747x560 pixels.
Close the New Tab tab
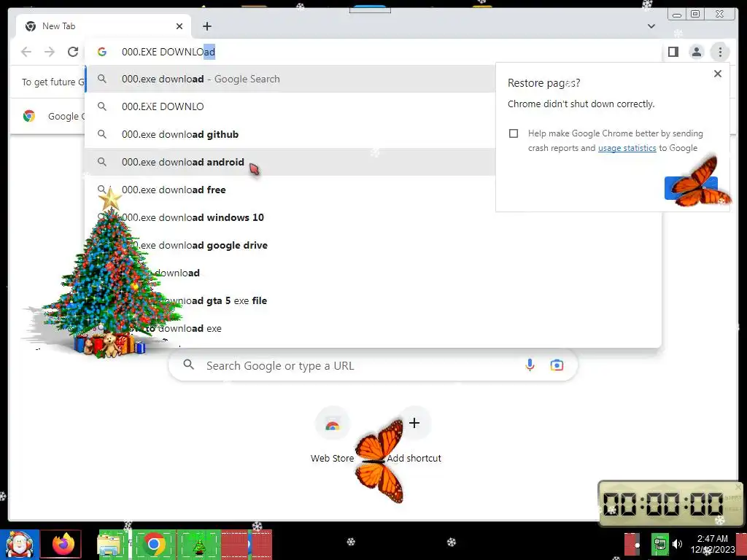coord(179,26)
